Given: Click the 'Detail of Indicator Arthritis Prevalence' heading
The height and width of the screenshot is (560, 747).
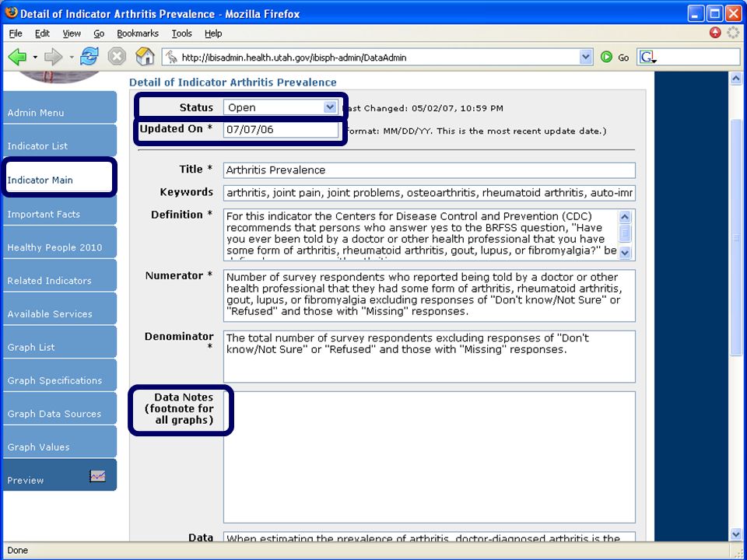Looking at the screenshot, I should [x=233, y=82].
